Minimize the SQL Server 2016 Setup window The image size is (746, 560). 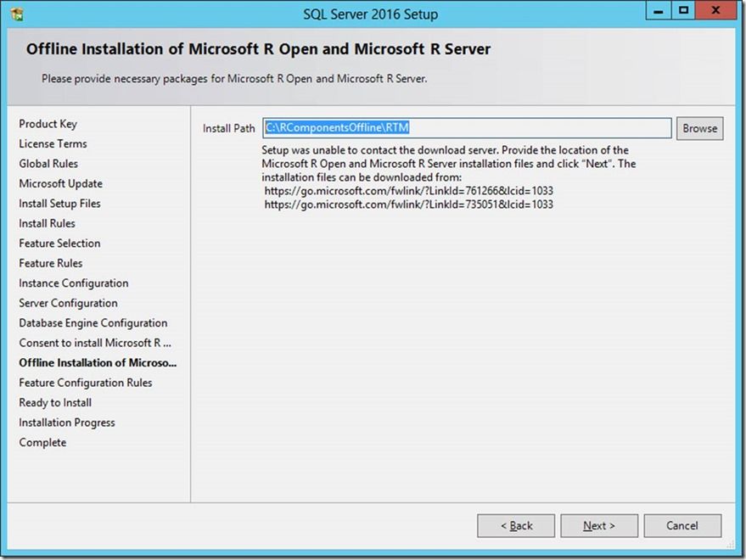(x=659, y=11)
